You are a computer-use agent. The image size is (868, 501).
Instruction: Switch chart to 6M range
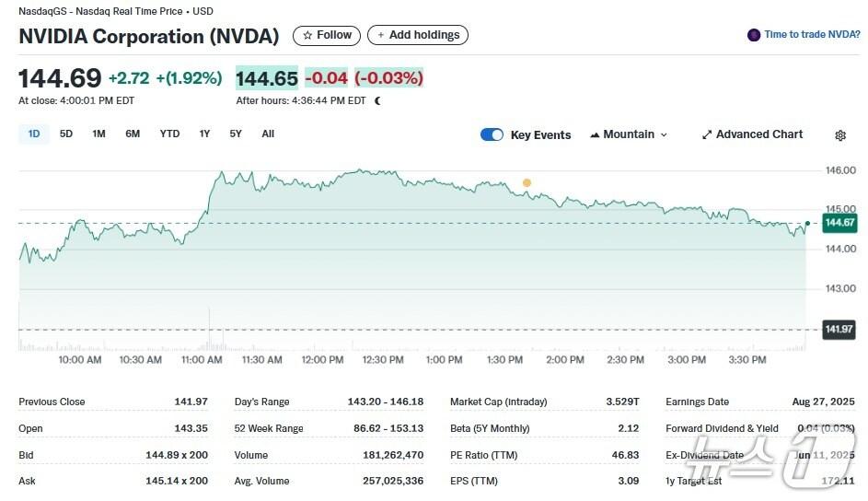(133, 134)
